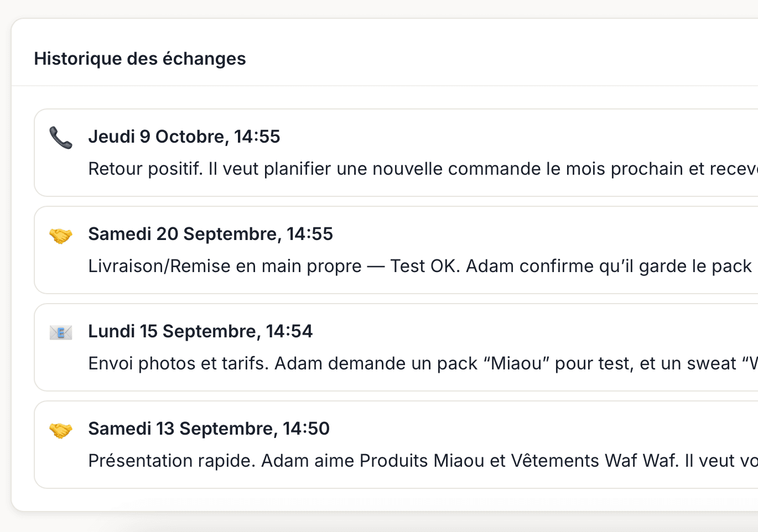Click the Jeudi 9 Octobre, 14:55 timestamp
Viewport: 758px width, 532px height.
[x=184, y=136]
